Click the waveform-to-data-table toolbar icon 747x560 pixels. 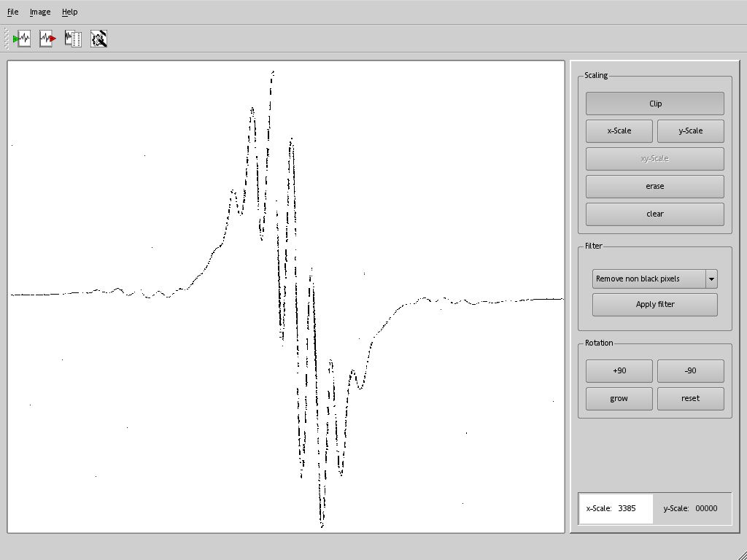pyautogui.click(x=74, y=39)
